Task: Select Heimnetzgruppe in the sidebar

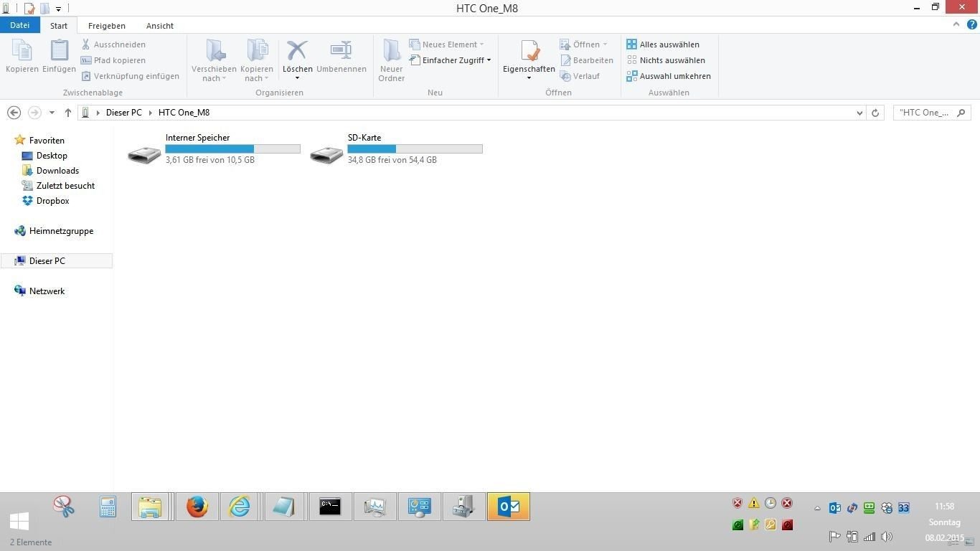Action: 61,231
